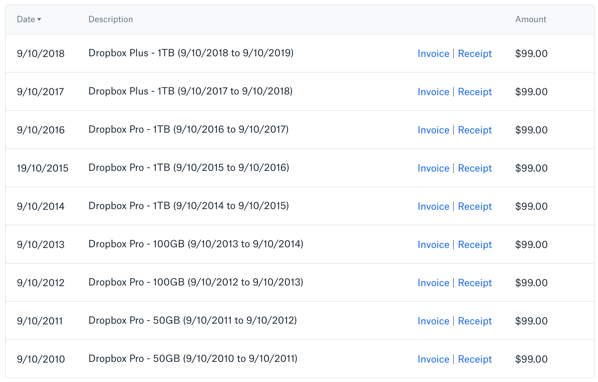Open Invoice for 19/10/2015 payment
598x382 pixels.
(x=433, y=168)
